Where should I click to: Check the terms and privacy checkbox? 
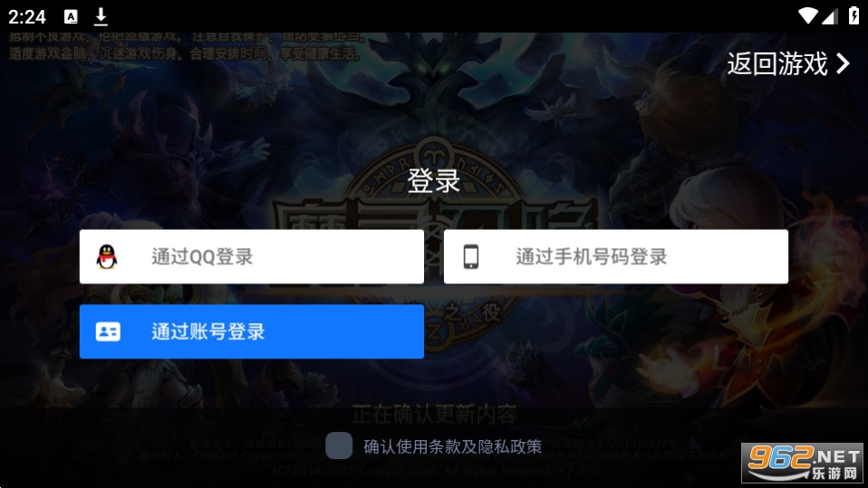click(x=339, y=445)
